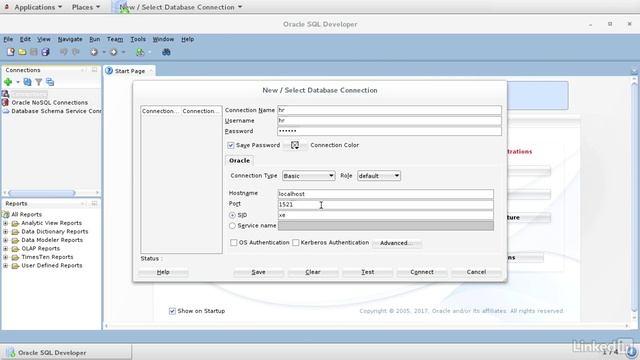The image size is (640, 360).
Task: Select the SID radio button
Action: 232,215
